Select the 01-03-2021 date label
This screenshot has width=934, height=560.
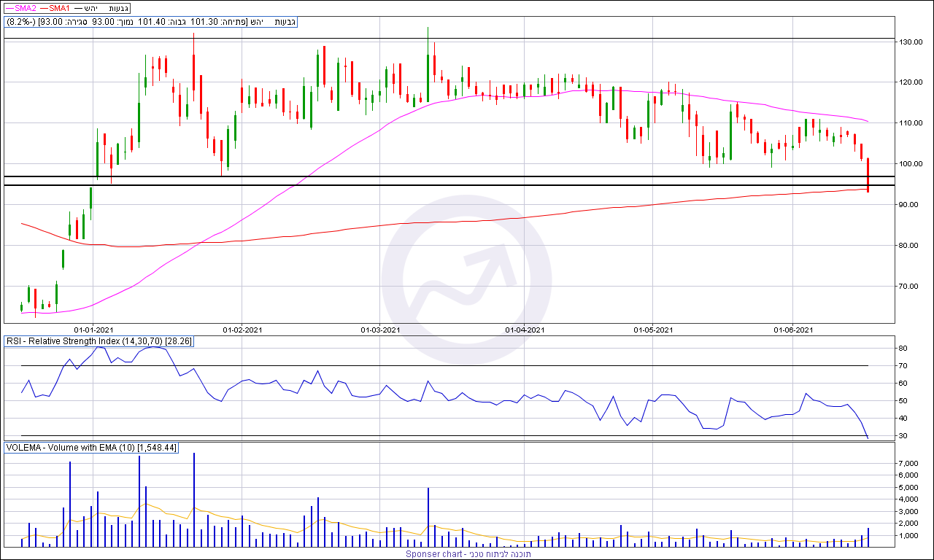pos(380,330)
